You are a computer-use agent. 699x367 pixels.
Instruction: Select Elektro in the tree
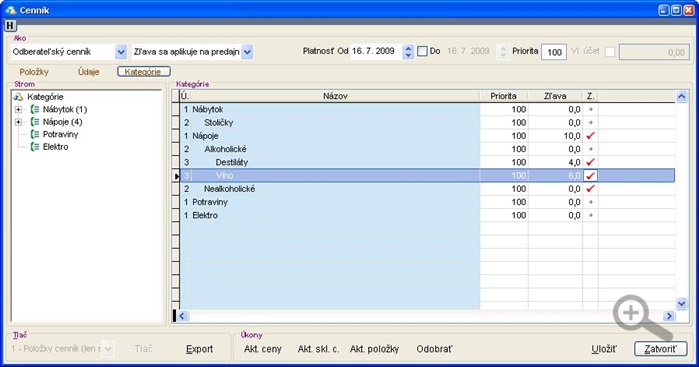pyautogui.click(x=55, y=147)
